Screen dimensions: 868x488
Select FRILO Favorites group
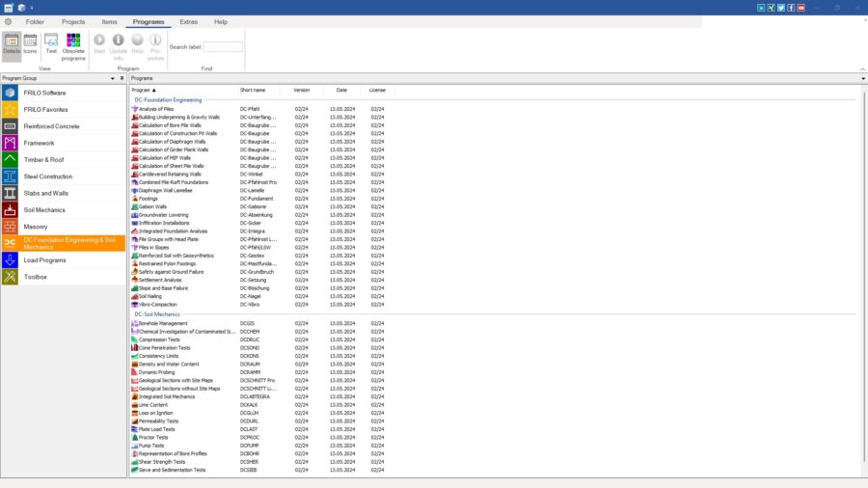63,110
